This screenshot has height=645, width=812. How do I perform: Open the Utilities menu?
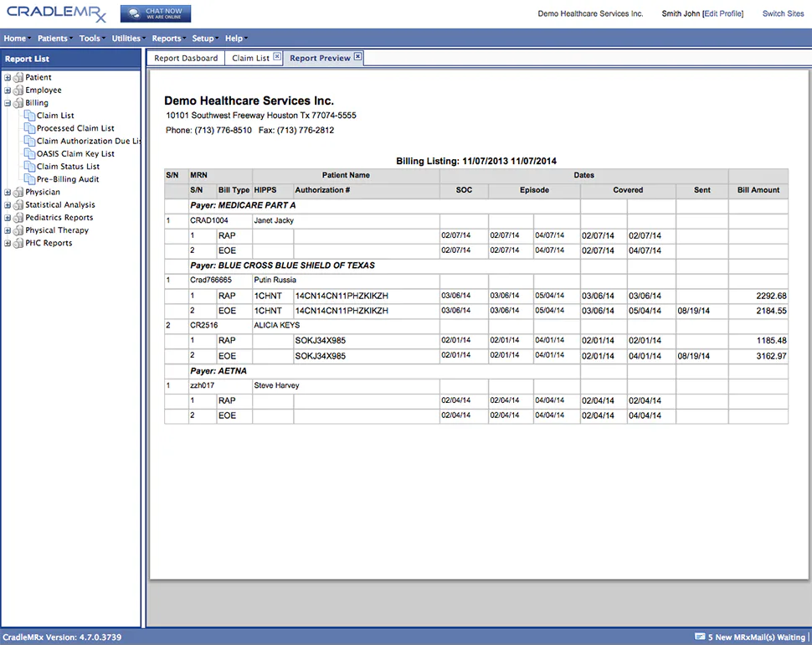[128, 39]
